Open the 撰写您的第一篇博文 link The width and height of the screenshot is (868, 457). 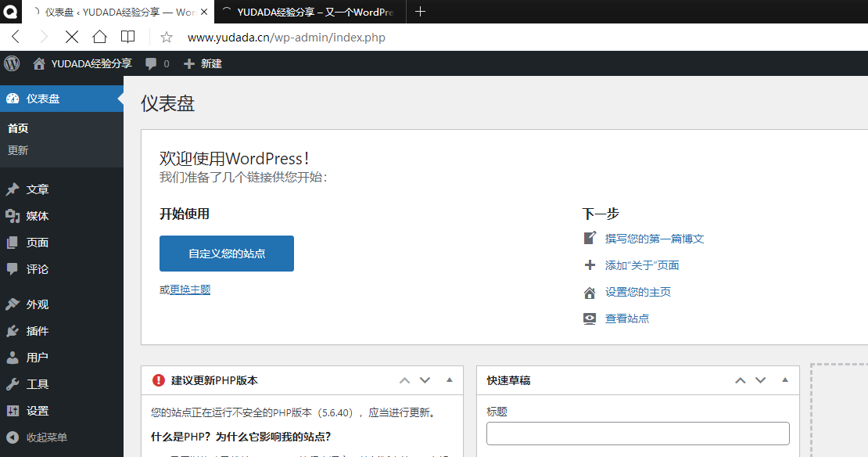point(655,239)
